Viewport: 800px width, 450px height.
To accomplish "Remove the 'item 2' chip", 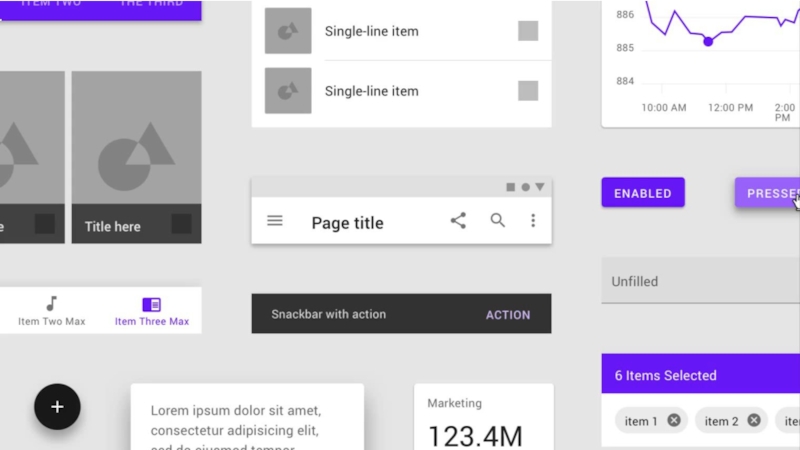I will click(754, 420).
